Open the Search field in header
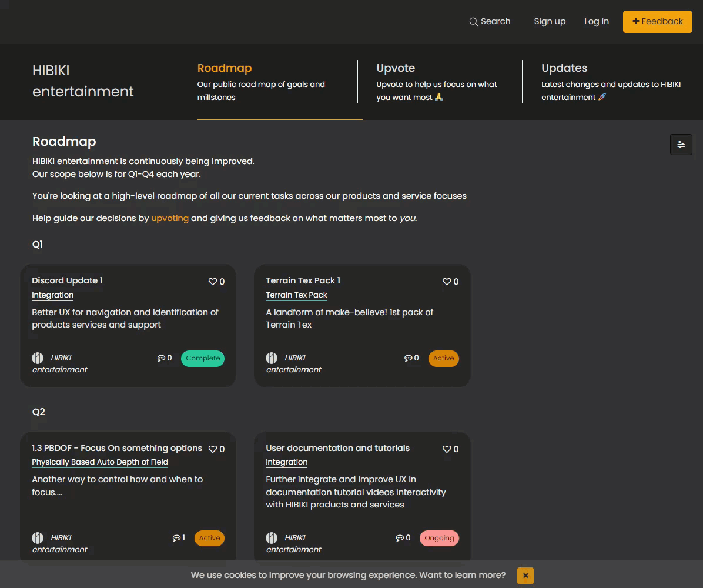Viewport: 703px width, 588px height. [490, 22]
